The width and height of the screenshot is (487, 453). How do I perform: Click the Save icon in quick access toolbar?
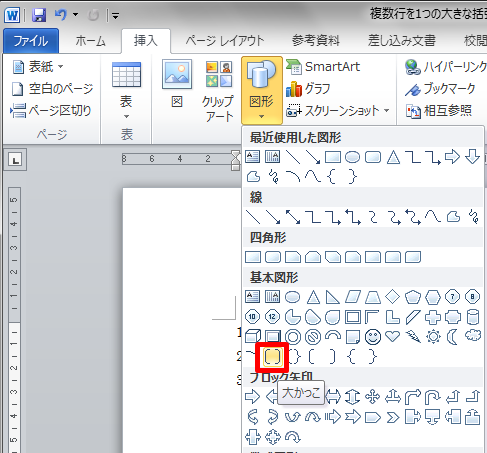[x=39, y=15]
